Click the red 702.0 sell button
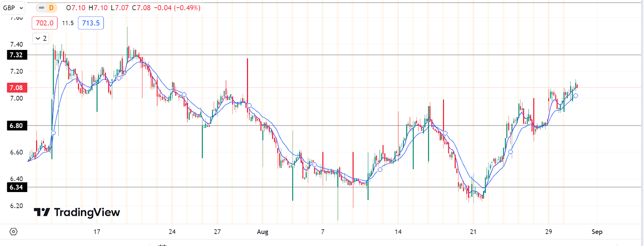 coord(45,23)
